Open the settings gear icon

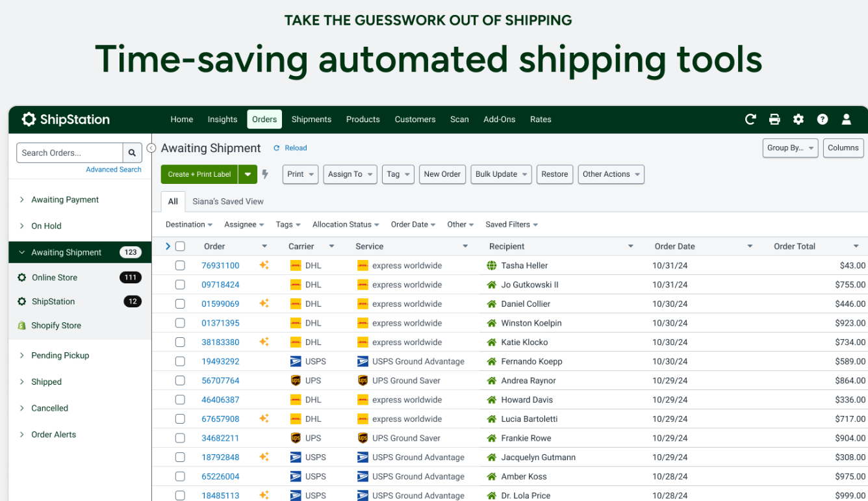[x=798, y=119]
